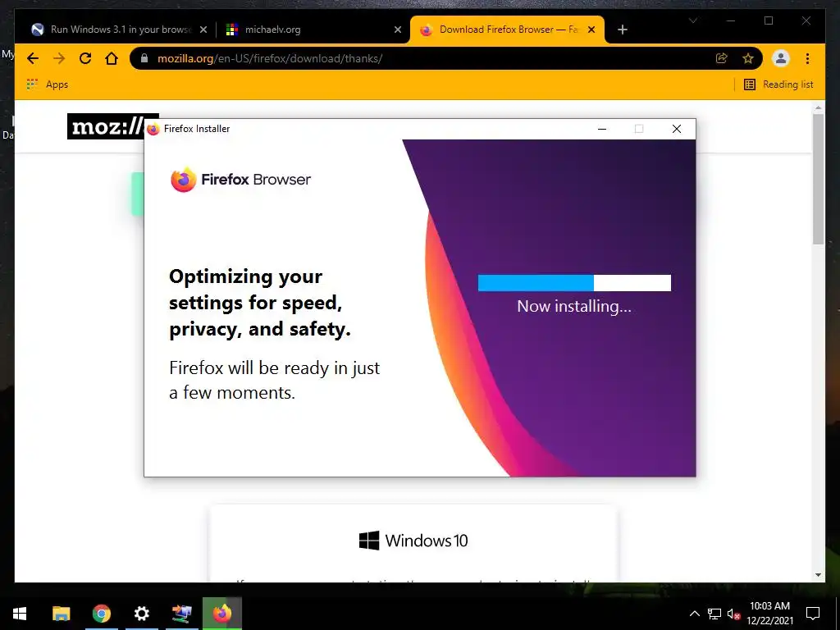Click the scrollbar down arrow
Image resolution: width=840 pixels, height=630 pixels.
pyautogui.click(x=818, y=575)
